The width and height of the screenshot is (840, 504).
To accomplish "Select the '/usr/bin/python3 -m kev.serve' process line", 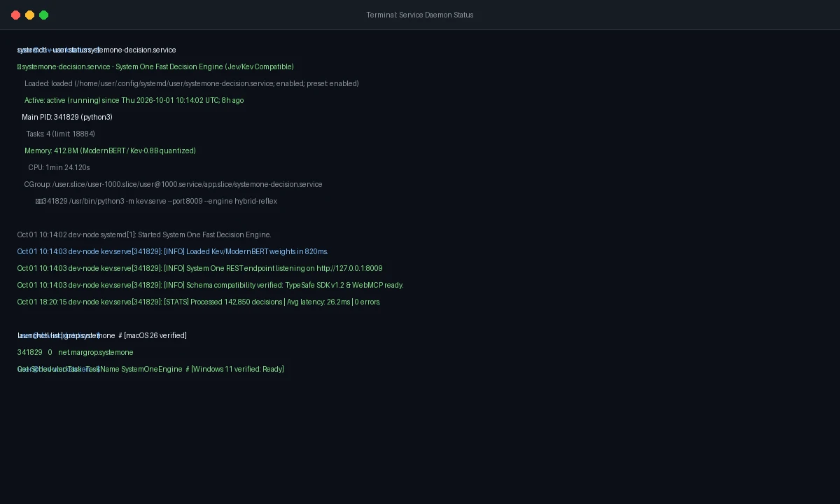I will 157,202.
